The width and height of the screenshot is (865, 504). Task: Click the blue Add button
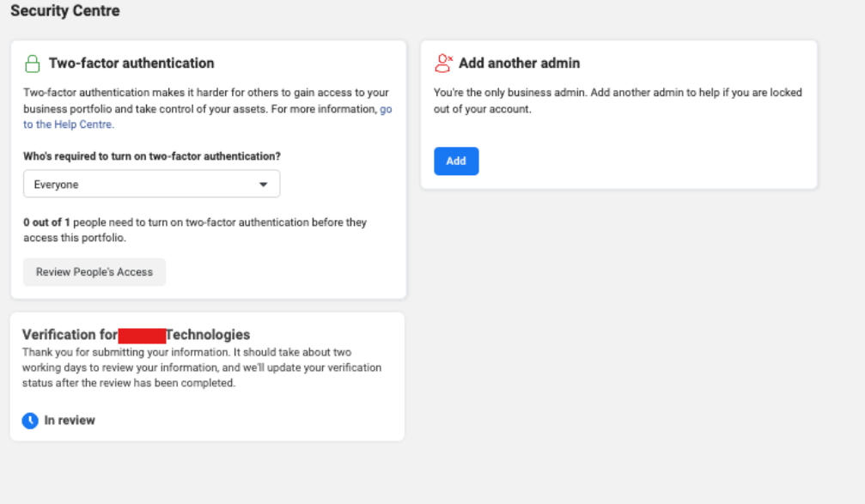click(x=456, y=161)
